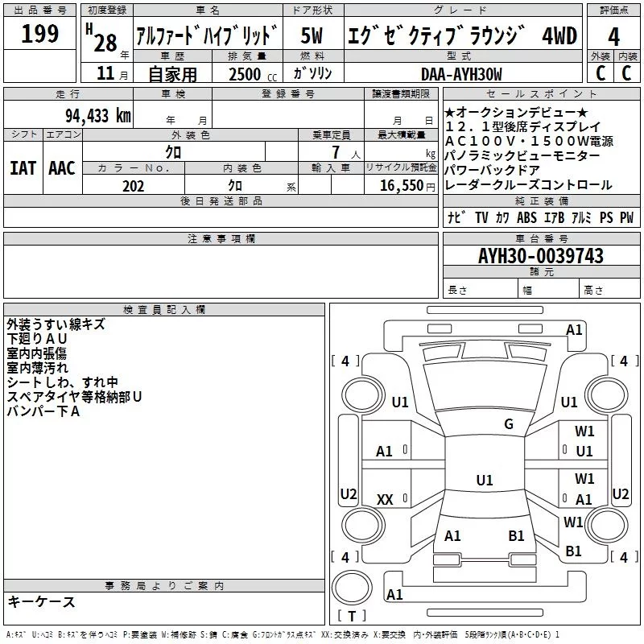Viewport: 644px width, 644px height.
Task: Click the color number 202
Action: point(134,185)
